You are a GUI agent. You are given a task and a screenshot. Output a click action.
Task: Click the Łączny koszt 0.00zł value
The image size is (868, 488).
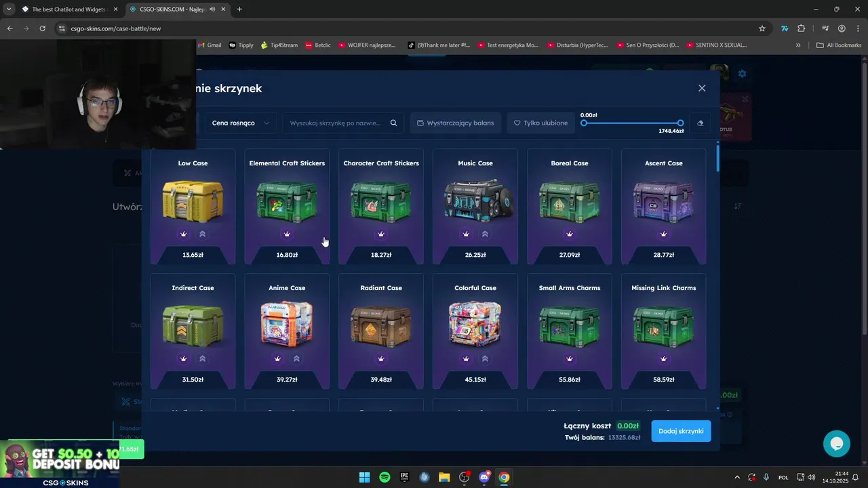tap(628, 426)
